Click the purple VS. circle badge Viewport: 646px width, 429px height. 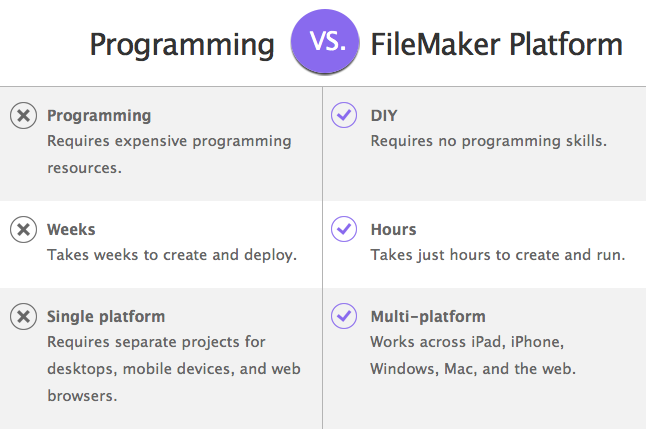point(325,42)
